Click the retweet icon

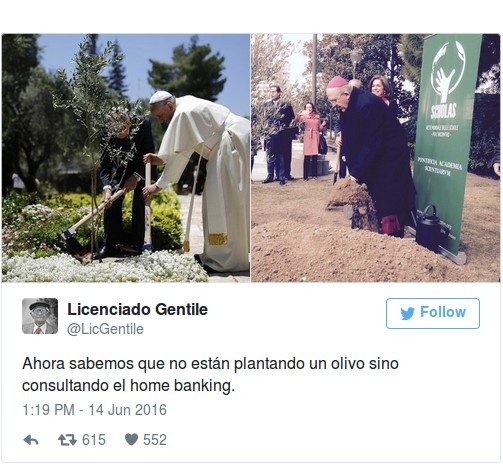pos(67,440)
